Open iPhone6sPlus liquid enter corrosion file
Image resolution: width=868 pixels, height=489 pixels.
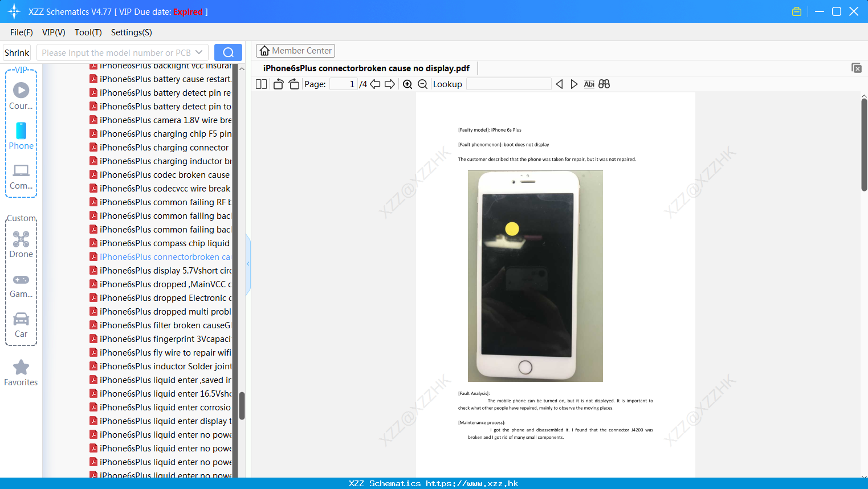pos(161,407)
